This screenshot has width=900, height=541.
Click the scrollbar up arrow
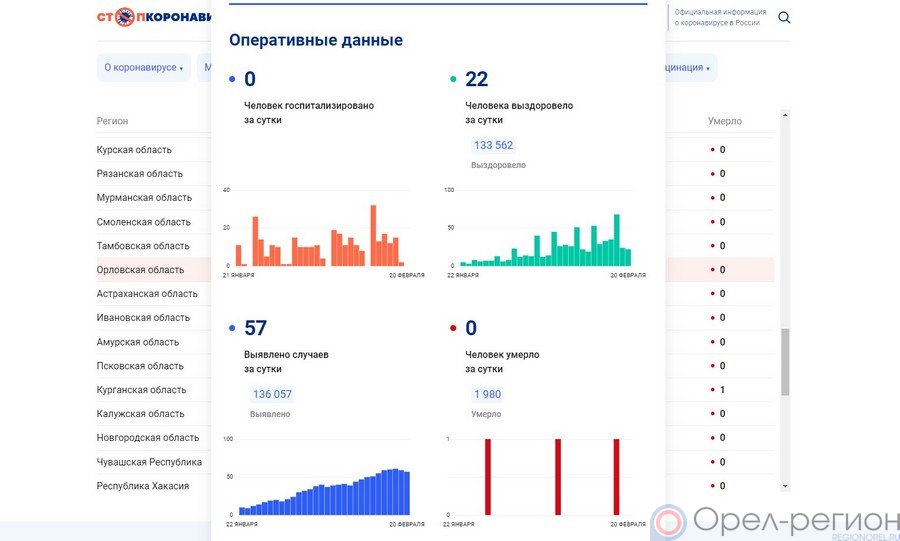tap(784, 115)
